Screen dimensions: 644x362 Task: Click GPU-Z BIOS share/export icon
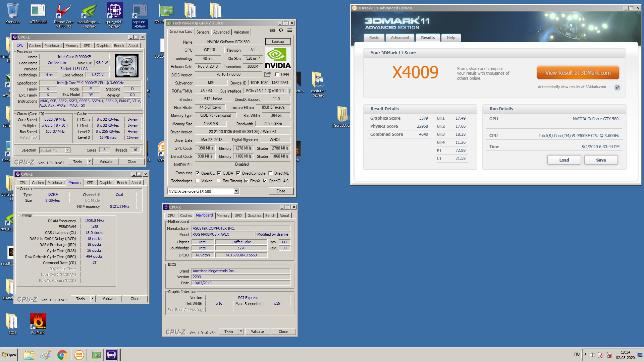[x=267, y=74]
